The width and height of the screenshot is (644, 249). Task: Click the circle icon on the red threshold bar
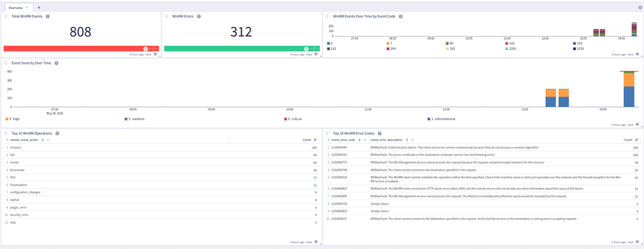point(146,49)
